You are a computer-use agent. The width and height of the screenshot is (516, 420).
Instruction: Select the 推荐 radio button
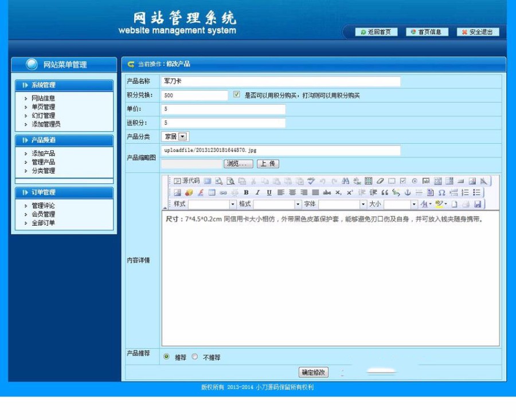click(167, 357)
